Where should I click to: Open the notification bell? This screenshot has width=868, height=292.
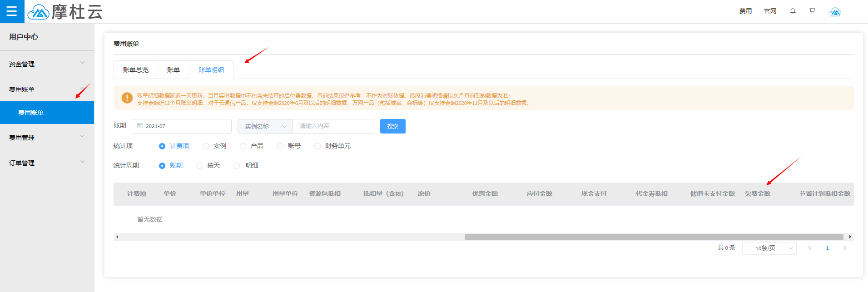point(793,11)
